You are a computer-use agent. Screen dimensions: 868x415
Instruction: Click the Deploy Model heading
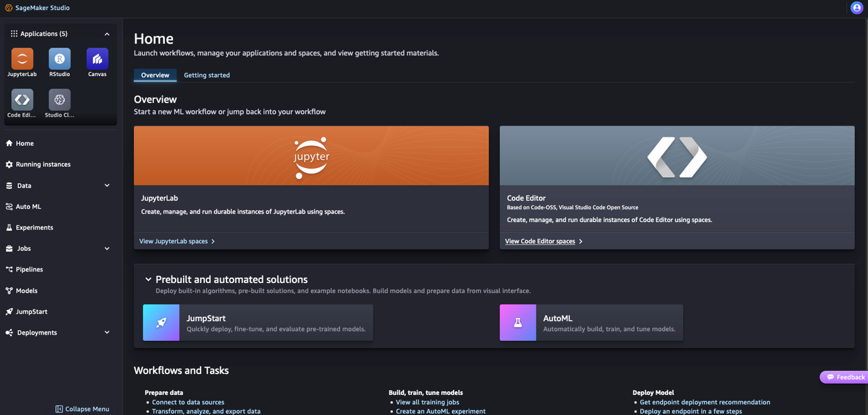654,392
